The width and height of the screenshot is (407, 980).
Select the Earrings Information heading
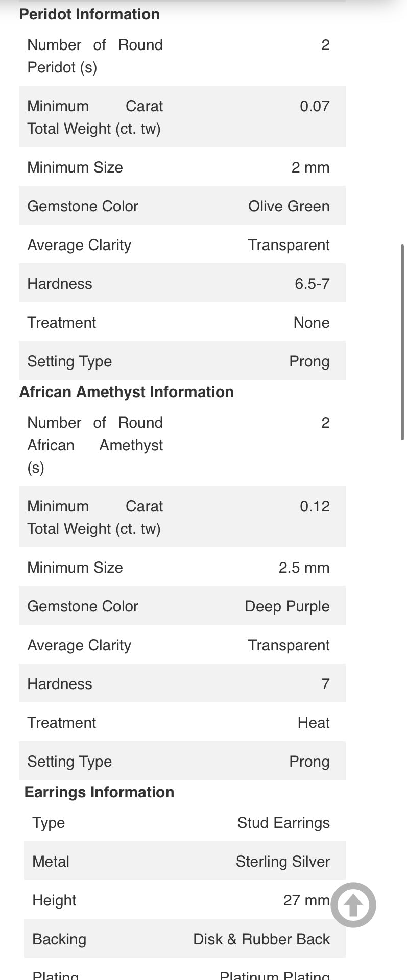(x=99, y=792)
